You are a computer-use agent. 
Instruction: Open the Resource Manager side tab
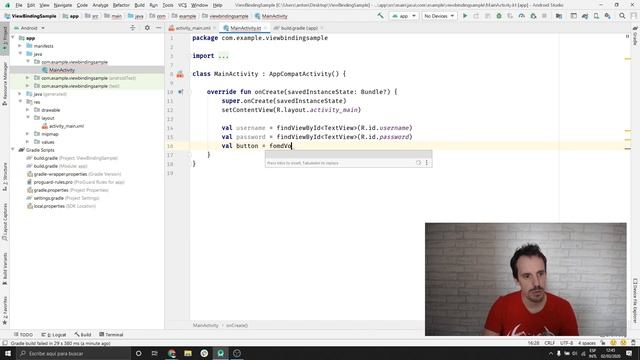5,84
